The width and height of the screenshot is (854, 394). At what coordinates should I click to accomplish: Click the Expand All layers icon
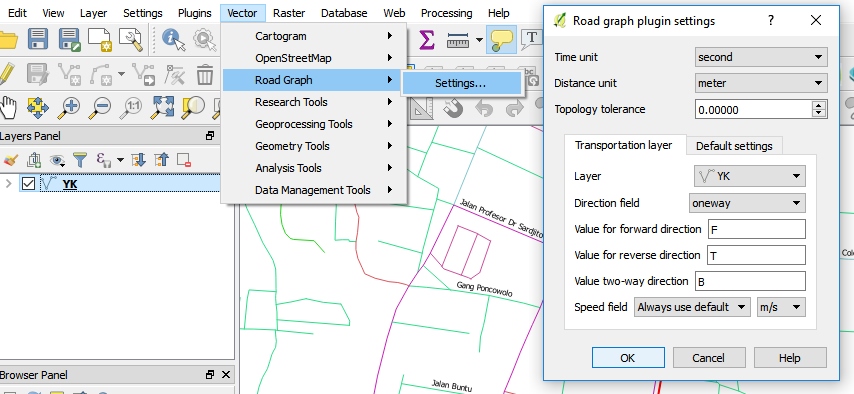[x=138, y=160]
